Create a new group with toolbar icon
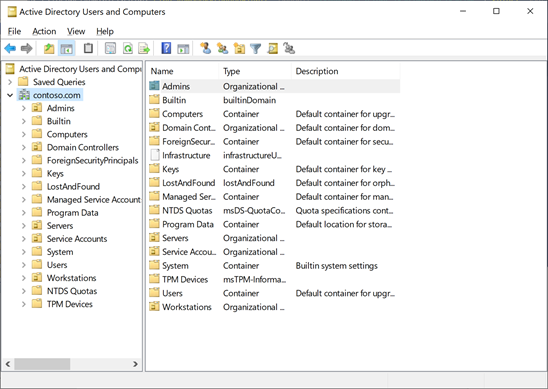The height and width of the screenshot is (389, 548). (x=222, y=48)
